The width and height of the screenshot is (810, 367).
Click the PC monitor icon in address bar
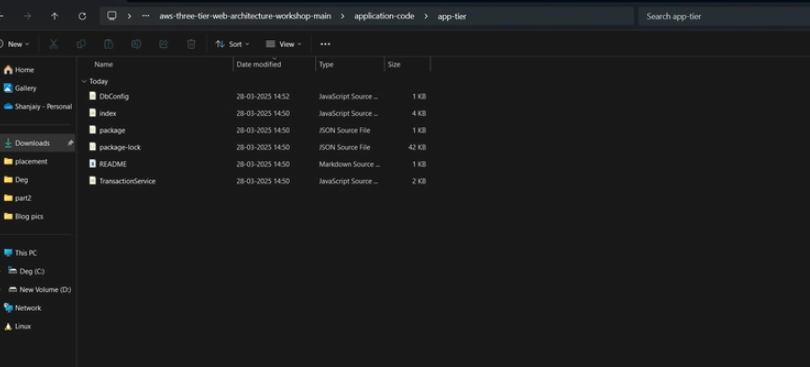pyautogui.click(x=112, y=16)
